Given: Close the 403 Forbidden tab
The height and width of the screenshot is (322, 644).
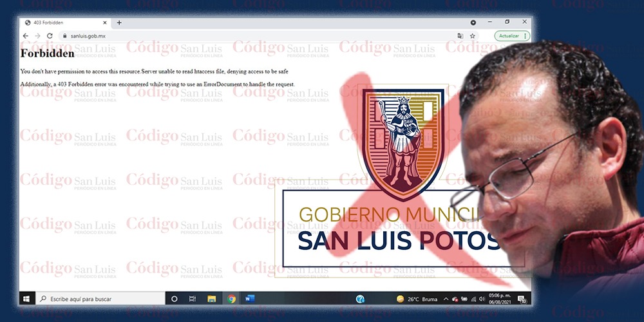Looking at the screenshot, I should click(105, 23).
